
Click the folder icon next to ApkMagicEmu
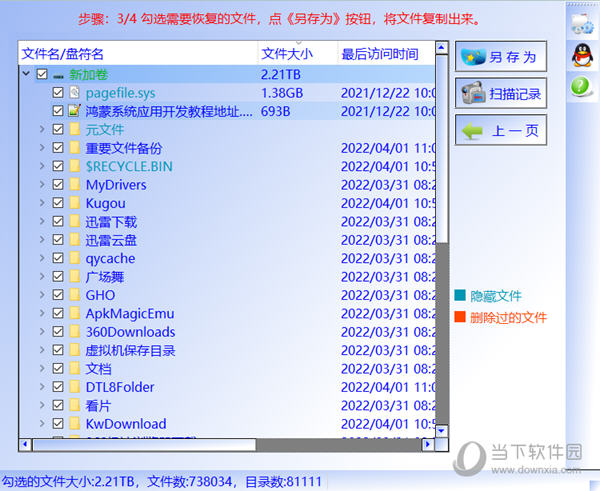74,313
